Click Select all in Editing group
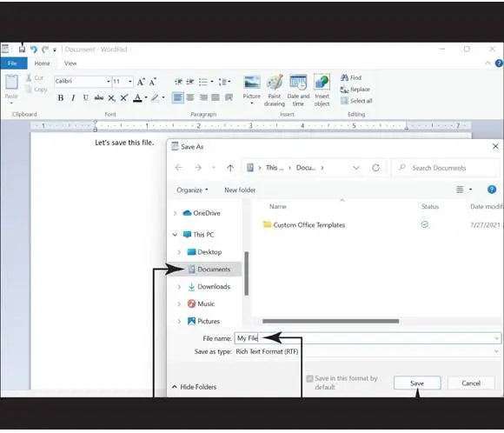504x433 pixels. [356, 101]
